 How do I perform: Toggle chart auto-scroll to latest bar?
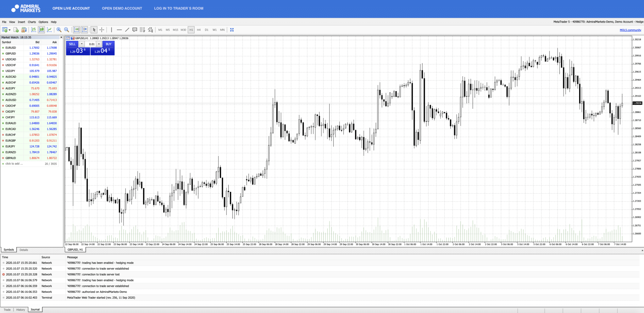point(76,30)
